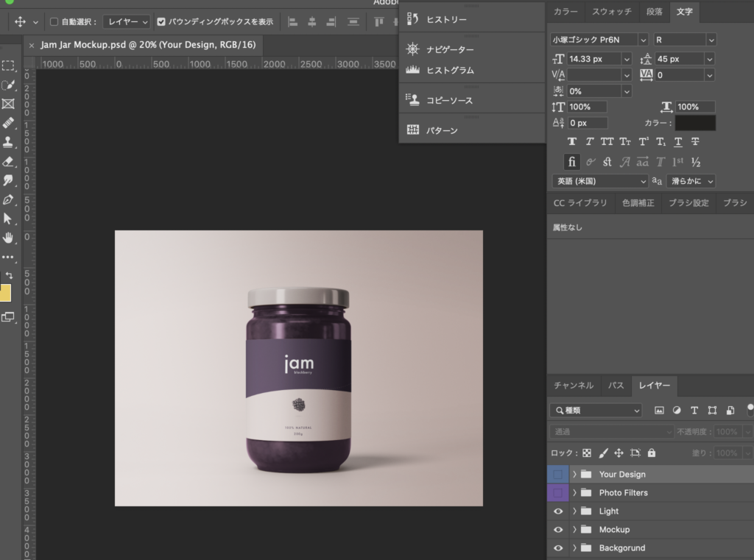Viewport: 754px width, 560px height.
Task: Select the Clone Stamp tool
Action: click(x=9, y=140)
